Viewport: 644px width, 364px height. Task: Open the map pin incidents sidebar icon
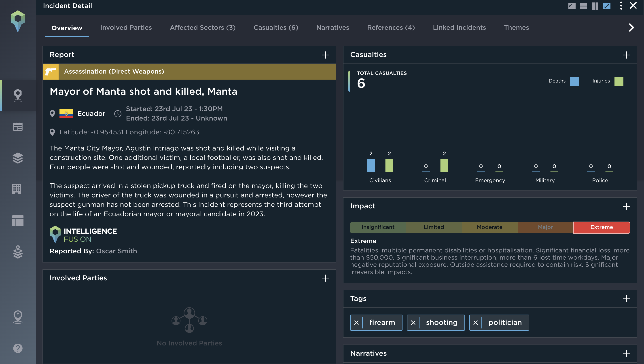pos(18,95)
